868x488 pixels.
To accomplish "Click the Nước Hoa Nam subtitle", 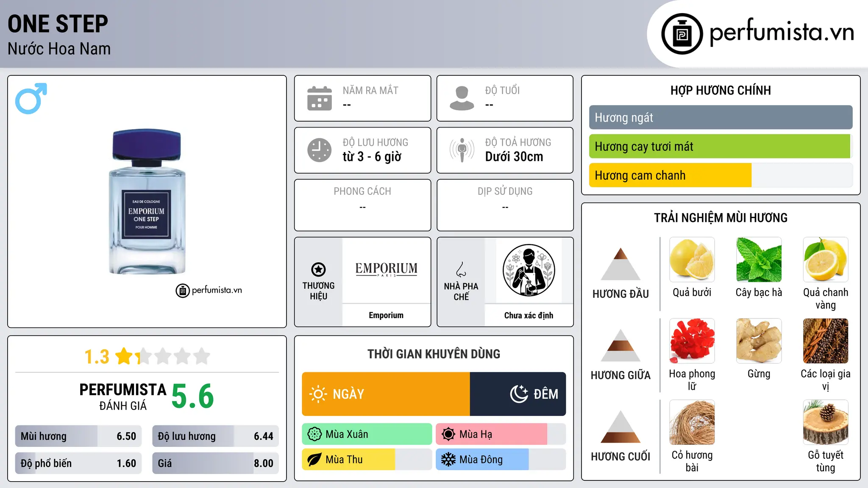I will point(59,49).
